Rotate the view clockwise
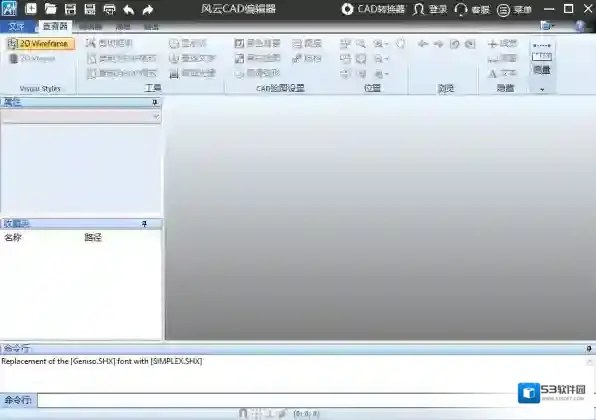 (x=470, y=44)
